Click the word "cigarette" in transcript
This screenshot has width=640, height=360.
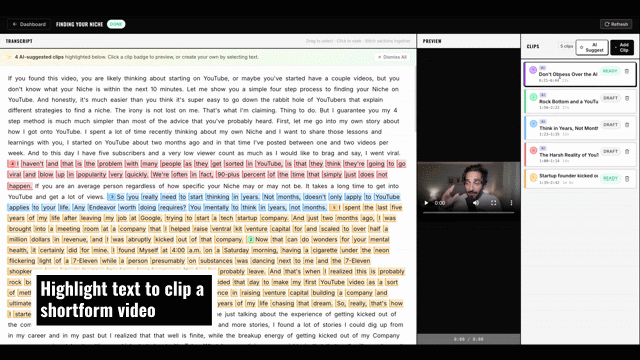tap(325, 250)
